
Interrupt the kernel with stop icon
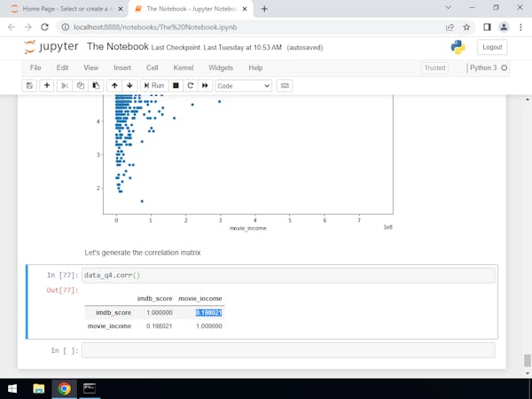tap(176, 86)
